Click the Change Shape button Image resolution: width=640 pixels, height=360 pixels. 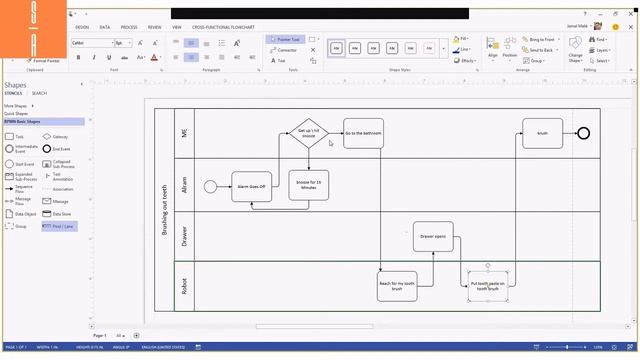pyautogui.click(x=575, y=49)
